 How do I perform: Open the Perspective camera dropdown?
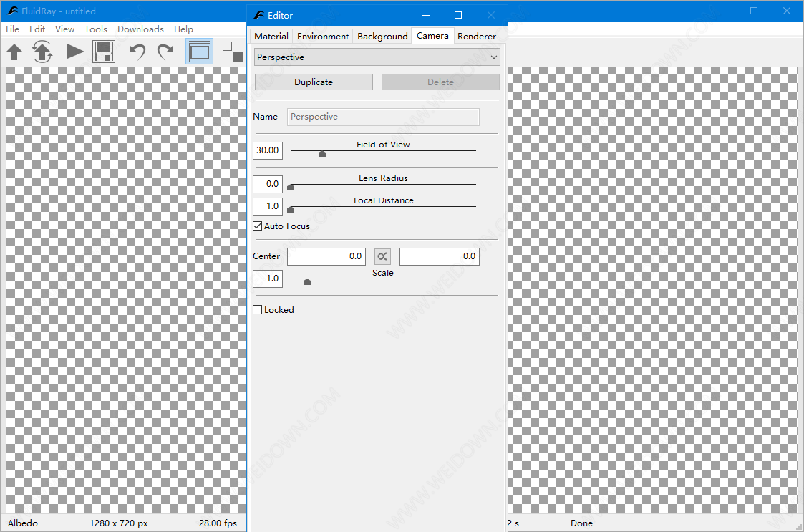(x=377, y=57)
